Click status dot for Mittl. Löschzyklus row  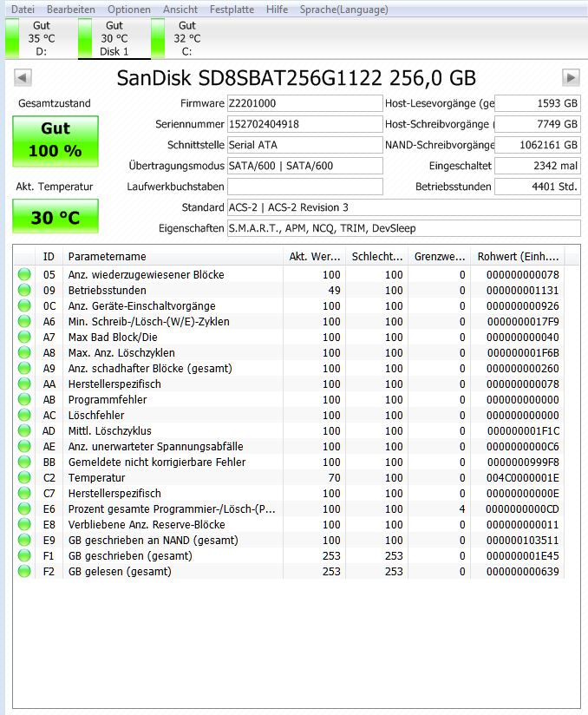24,430
